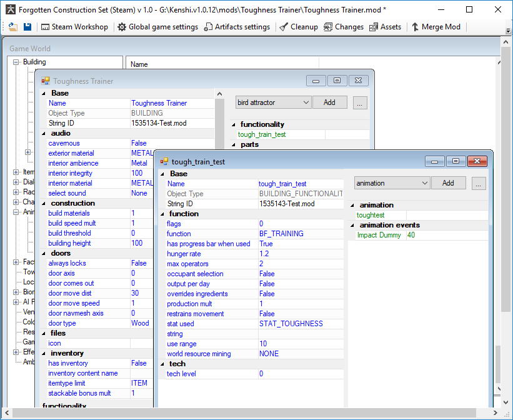Edit has progress bar when used value True
The image size is (513, 420).
[301, 244]
